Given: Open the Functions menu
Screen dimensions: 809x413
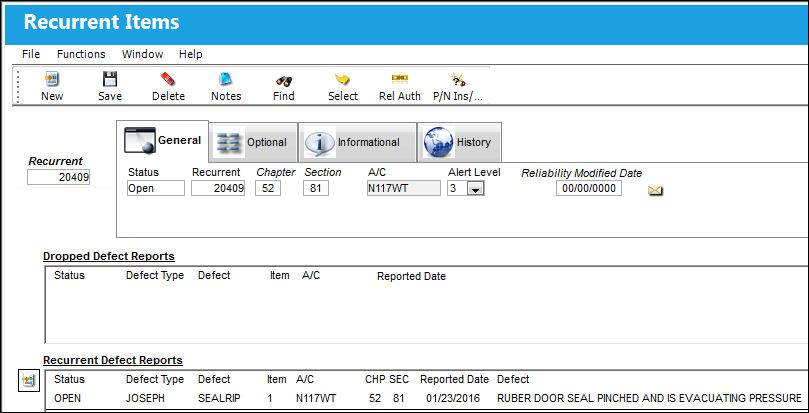Looking at the screenshot, I should tap(81, 54).
